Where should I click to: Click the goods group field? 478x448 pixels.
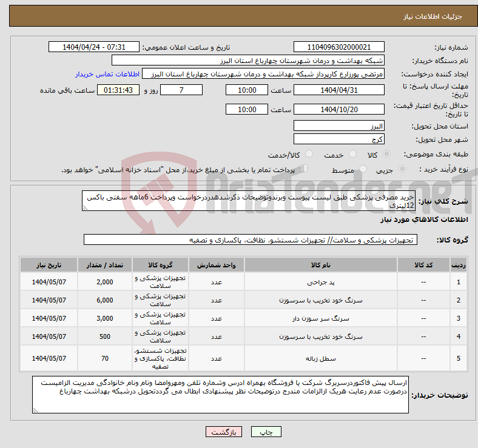pos(251,239)
